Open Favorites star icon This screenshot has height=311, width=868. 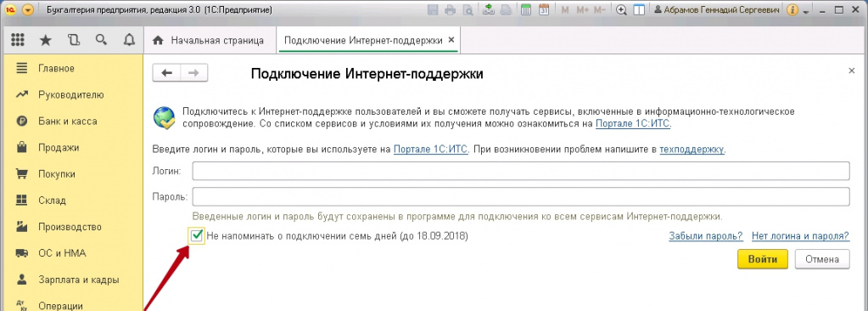tap(45, 40)
